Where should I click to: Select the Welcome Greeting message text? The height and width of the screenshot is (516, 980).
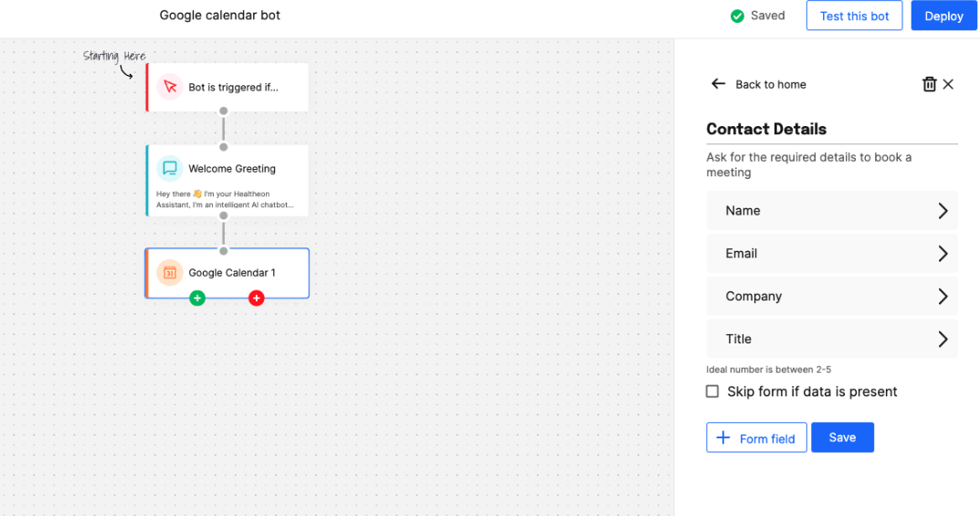(226, 200)
